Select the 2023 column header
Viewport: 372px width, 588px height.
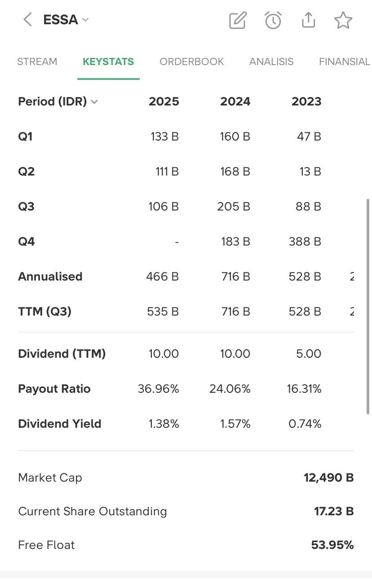pyautogui.click(x=306, y=101)
